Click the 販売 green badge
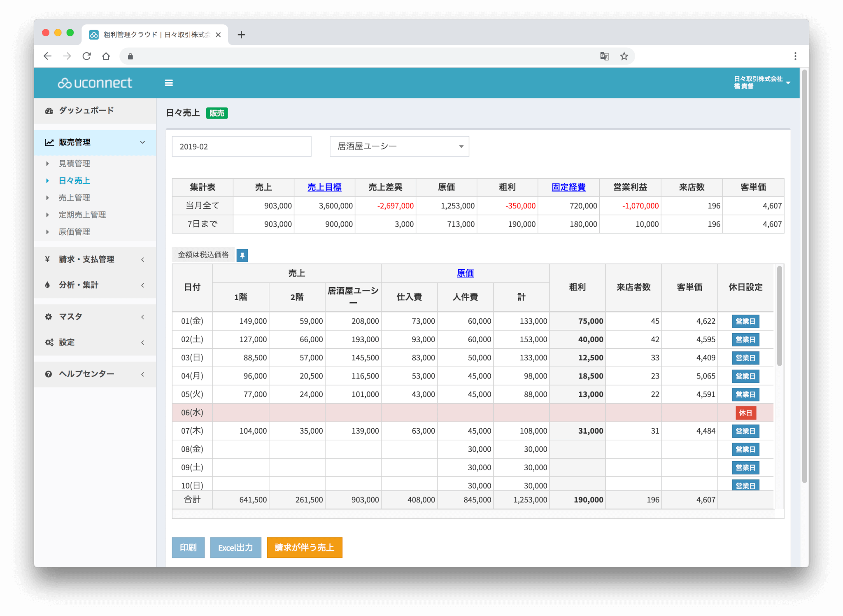Image resolution: width=843 pixels, height=616 pixels. (217, 113)
